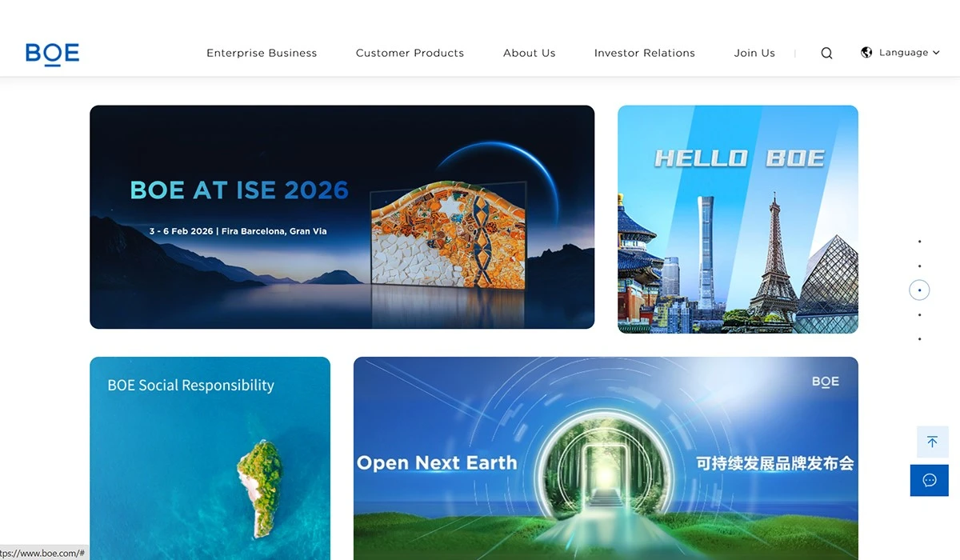Open the Join Us menu
960x560 pixels.
tap(754, 53)
